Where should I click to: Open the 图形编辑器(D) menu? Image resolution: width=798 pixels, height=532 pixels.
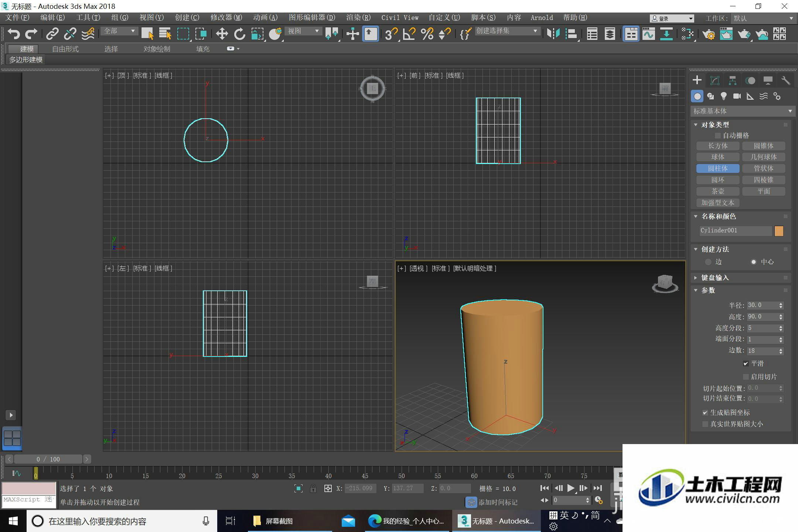(x=312, y=17)
